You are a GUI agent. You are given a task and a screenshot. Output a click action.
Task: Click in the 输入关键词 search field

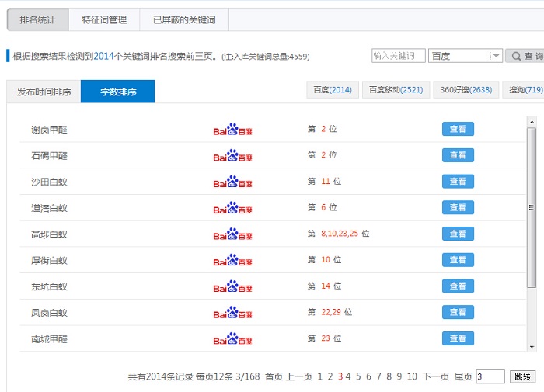(398, 56)
